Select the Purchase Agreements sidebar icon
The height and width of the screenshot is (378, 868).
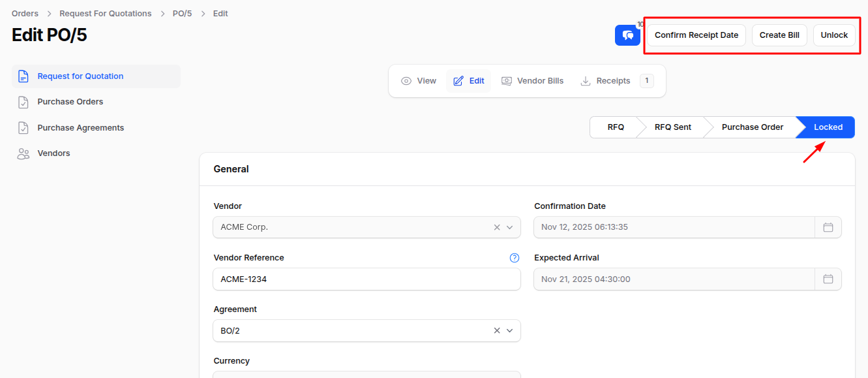[23, 127]
